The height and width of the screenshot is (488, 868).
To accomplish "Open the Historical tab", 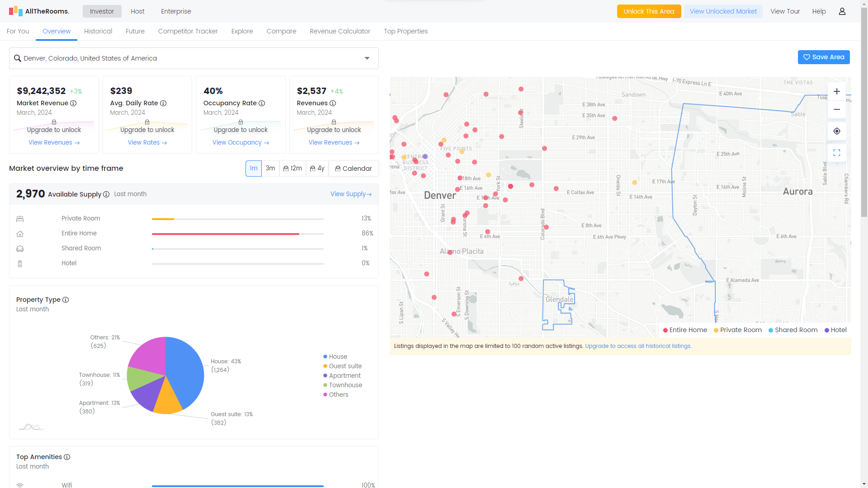I will [98, 31].
